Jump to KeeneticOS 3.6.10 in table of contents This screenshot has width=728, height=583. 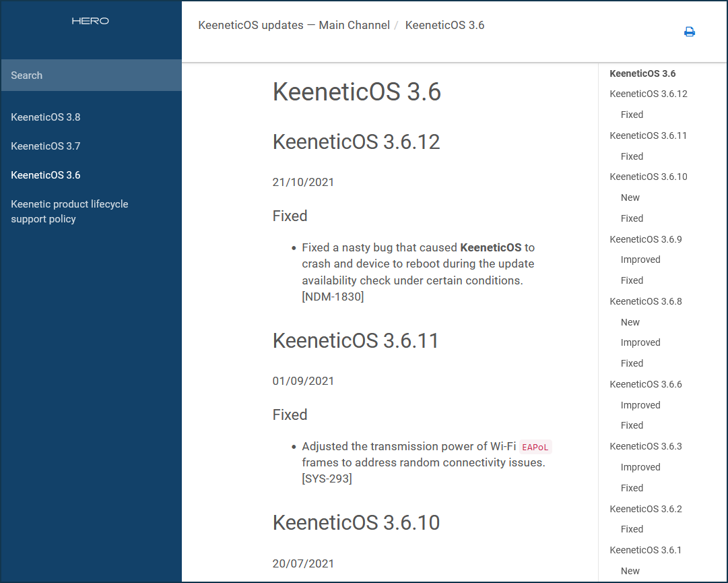(x=649, y=177)
